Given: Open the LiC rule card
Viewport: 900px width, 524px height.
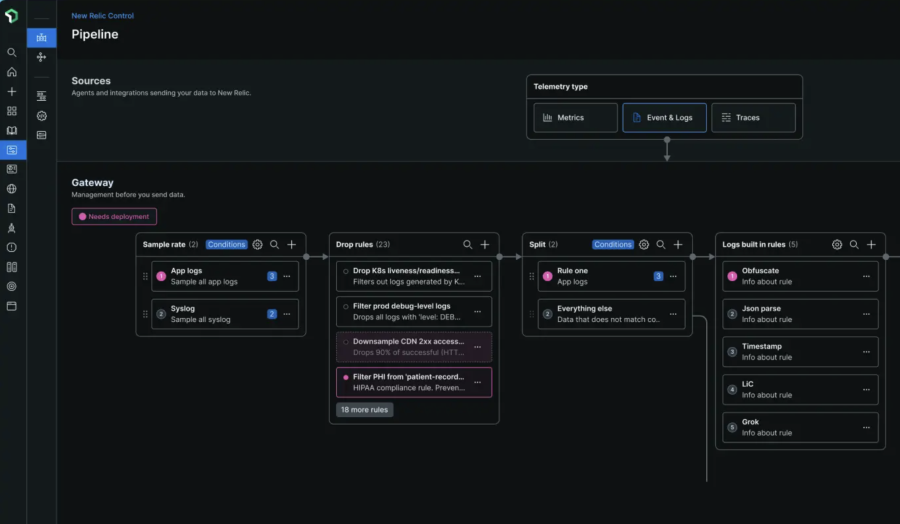Looking at the screenshot, I should [x=800, y=390].
